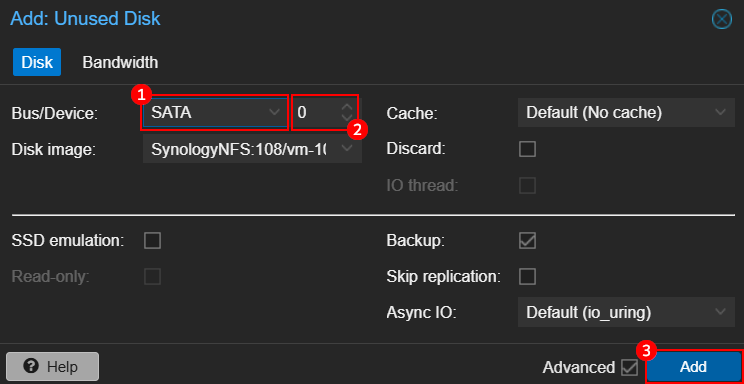
Task: Click the device number field showing 0
Action: click(x=317, y=112)
